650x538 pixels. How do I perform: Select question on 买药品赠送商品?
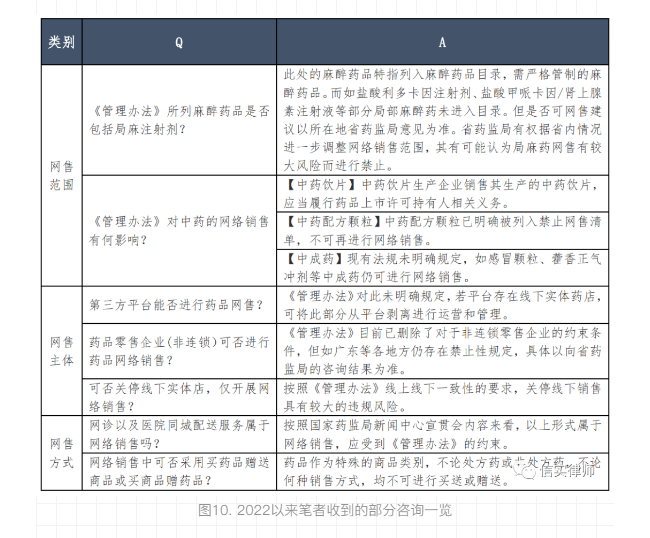(x=179, y=472)
